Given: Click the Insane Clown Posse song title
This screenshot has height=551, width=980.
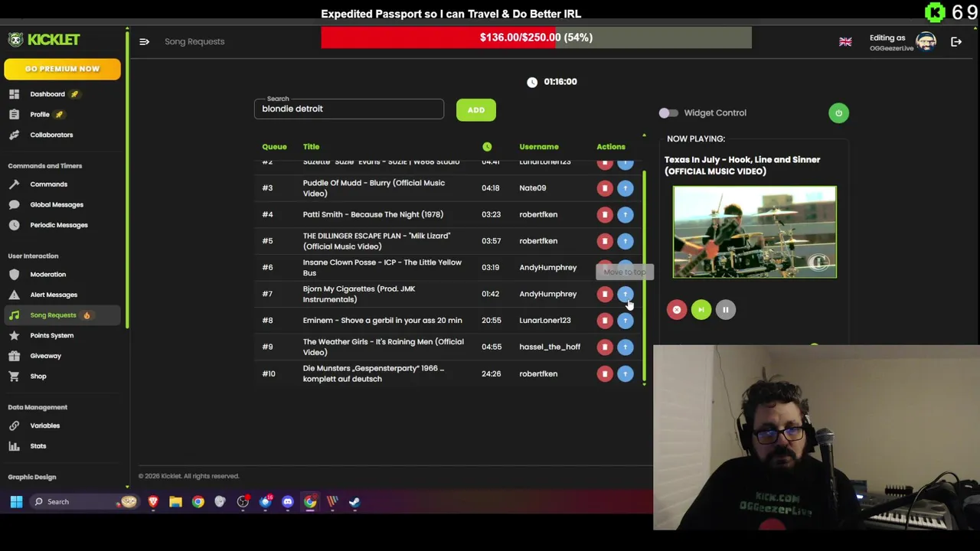Looking at the screenshot, I should [382, 268].
